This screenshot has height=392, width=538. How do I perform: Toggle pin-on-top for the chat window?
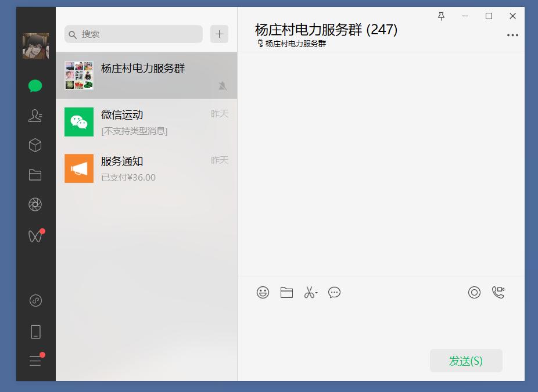tap(441, 16)
